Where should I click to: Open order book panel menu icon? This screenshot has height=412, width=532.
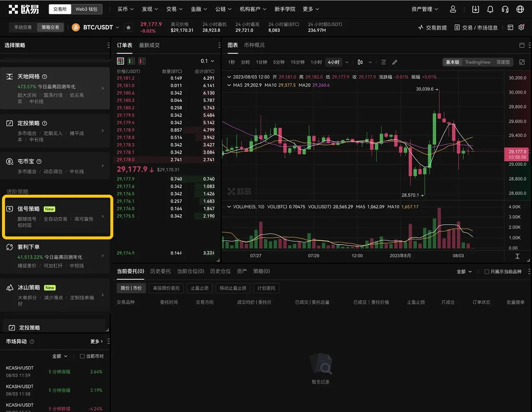pos(219,45)
